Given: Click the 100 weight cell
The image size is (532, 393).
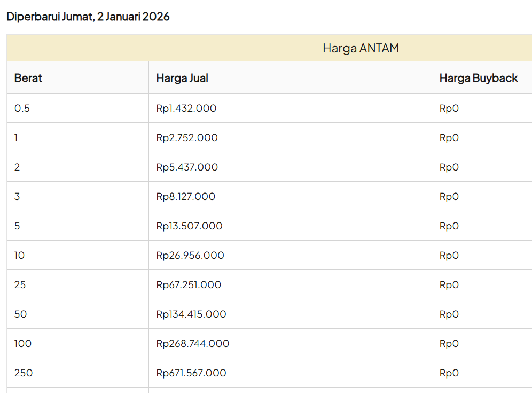Looking at the screenshot, I should (x=23, y=344).
